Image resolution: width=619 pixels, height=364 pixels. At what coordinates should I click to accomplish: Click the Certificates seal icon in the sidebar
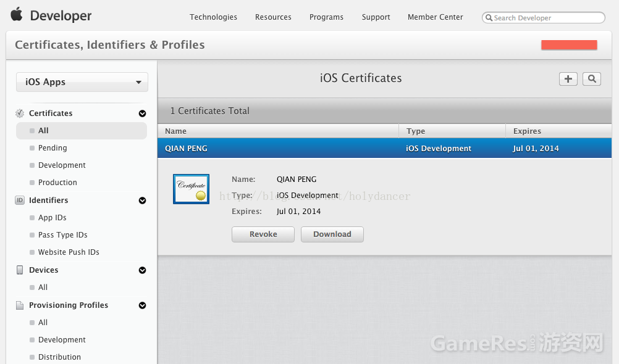(20, 113)
